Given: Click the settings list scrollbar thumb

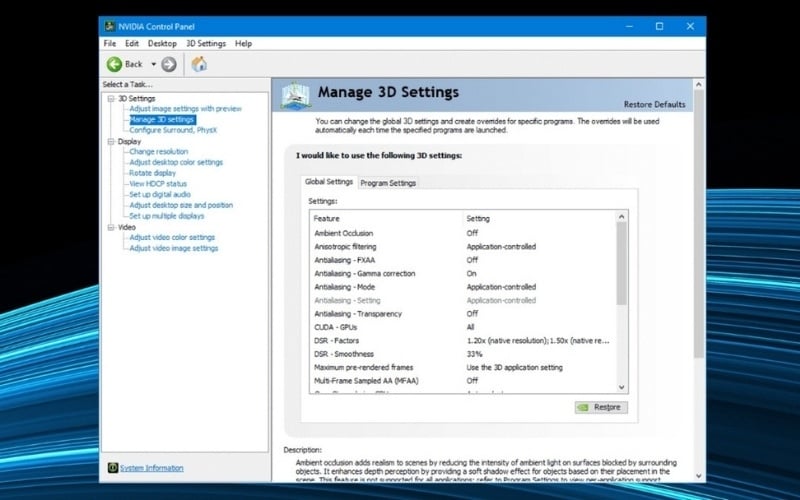Looking at the screenshot, I should 621,263.
